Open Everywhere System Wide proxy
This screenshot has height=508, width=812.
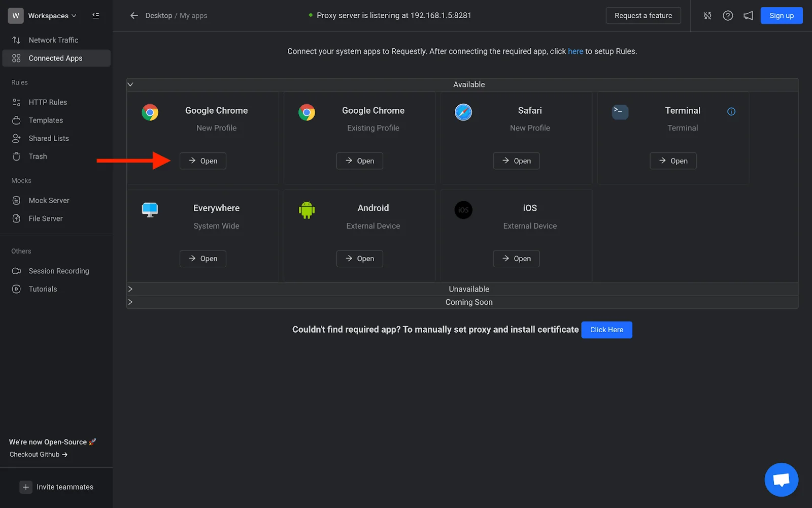[203, 259]
